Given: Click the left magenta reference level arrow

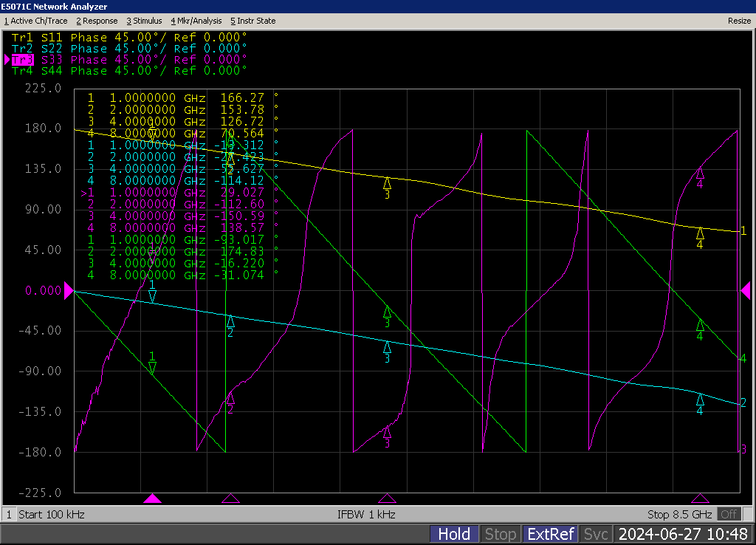Looking at the screenshot, I should point(69,291).
